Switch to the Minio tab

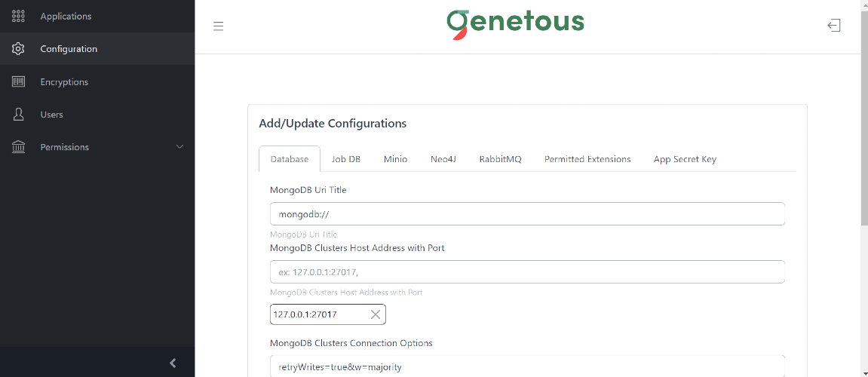[x=396, y=159]
